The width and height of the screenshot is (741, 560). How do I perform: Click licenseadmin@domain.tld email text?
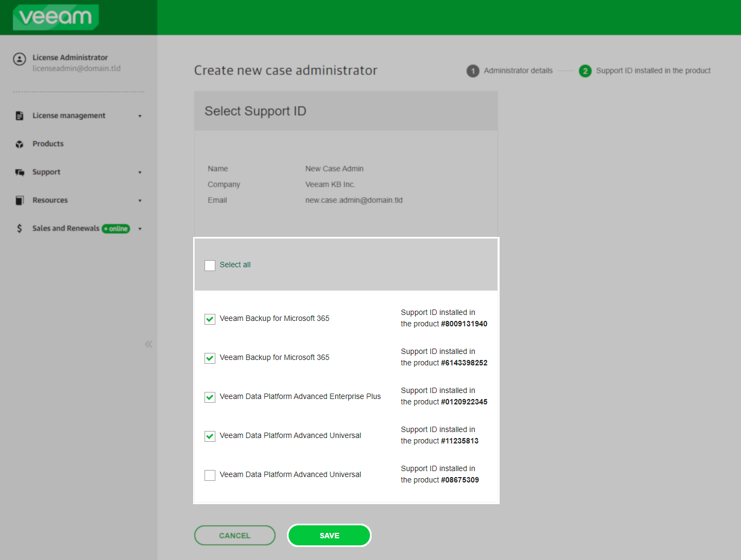(x=76, y=68)
